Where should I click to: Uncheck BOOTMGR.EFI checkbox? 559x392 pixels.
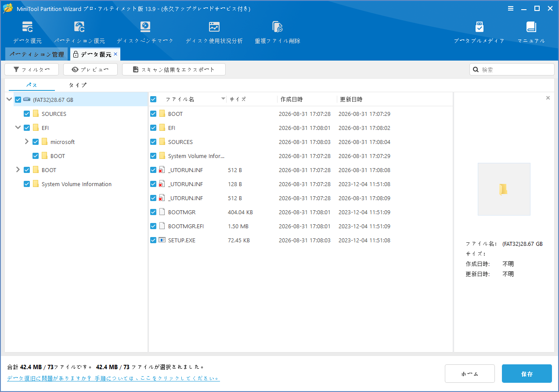point(153,226)
